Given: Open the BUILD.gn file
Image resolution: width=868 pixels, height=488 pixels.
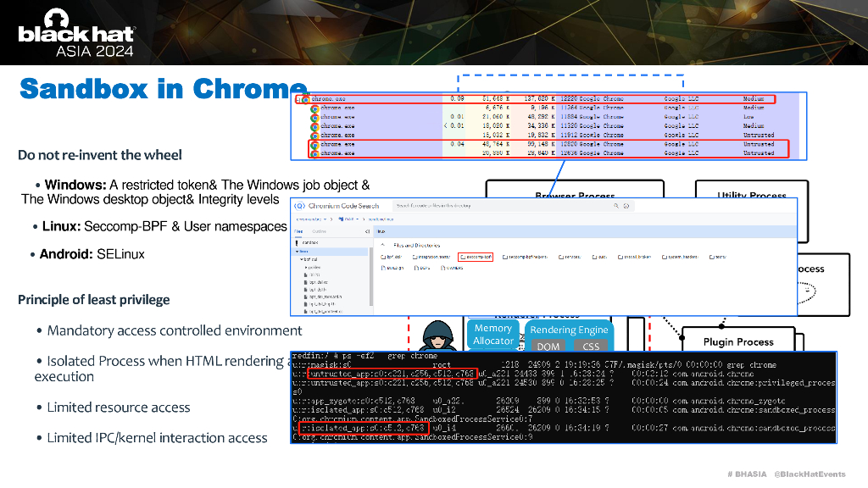Looking at the screenshot, I should (x=392, y=268).
